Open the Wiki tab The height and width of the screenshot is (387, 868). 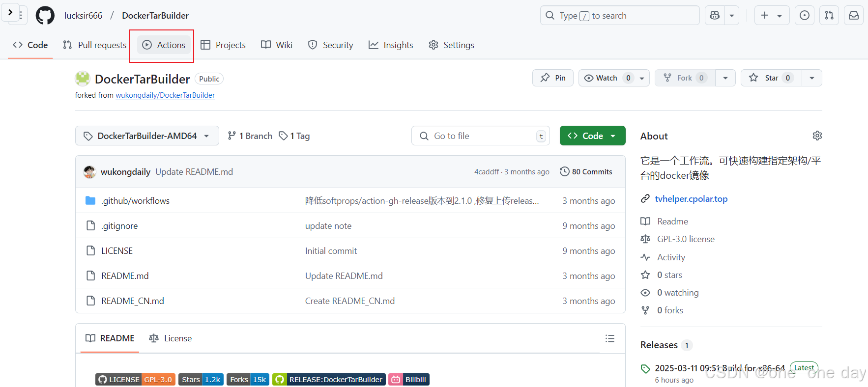[277, 45]
